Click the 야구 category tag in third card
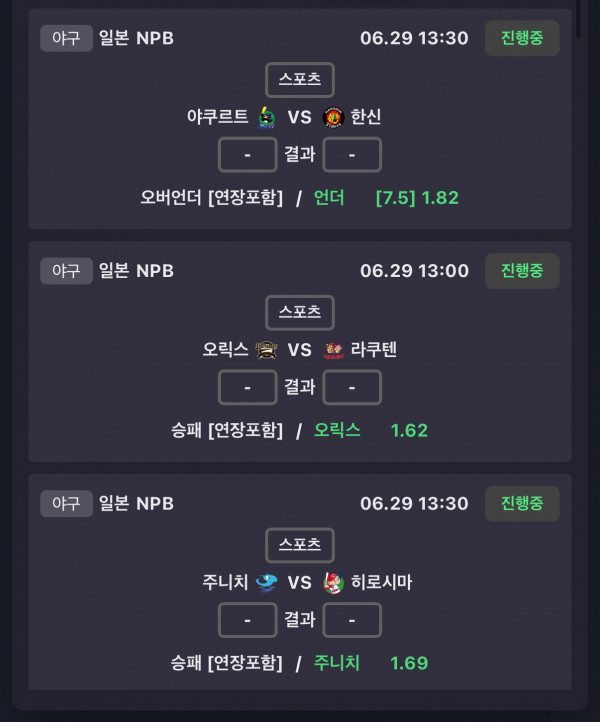 (66, 503)
